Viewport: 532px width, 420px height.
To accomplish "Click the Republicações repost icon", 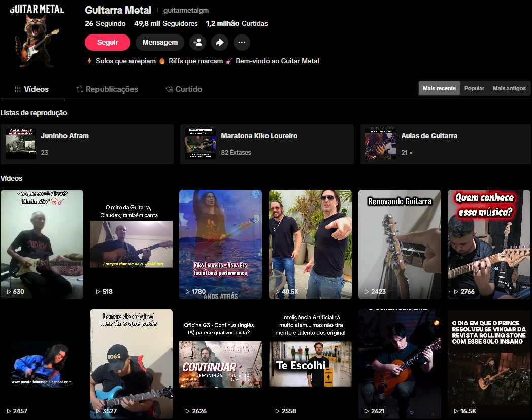I will tap(80, 89).
